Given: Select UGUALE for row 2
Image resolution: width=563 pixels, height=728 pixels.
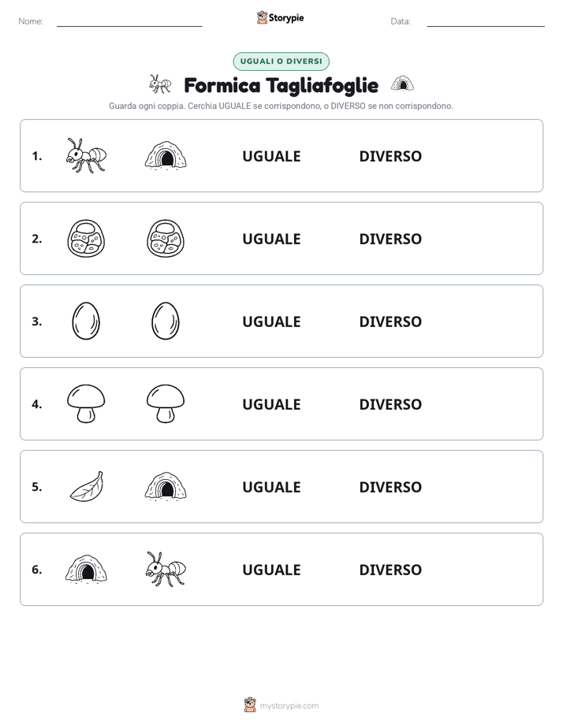Looking at the screenshot, I should tap(271, 239).
